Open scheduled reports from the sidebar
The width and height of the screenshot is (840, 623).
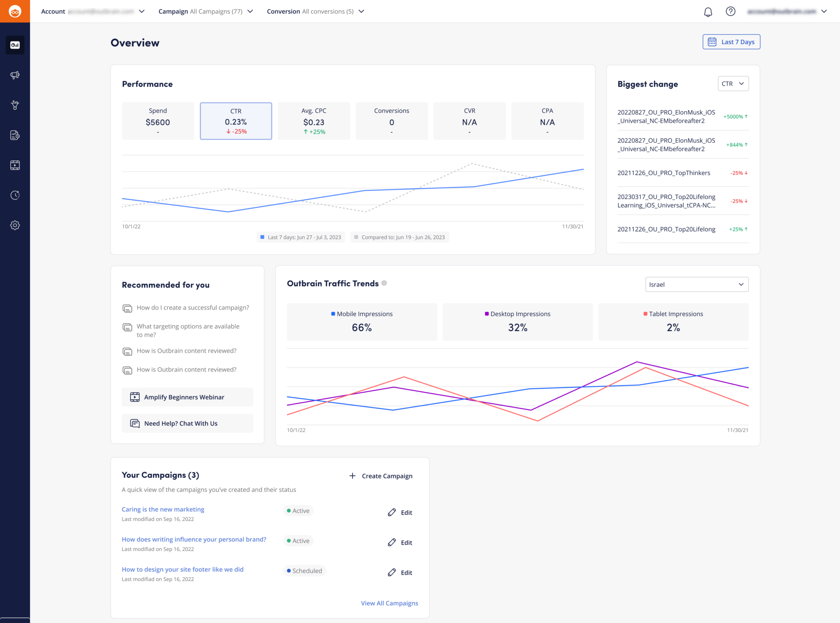[x=15, y=135]
